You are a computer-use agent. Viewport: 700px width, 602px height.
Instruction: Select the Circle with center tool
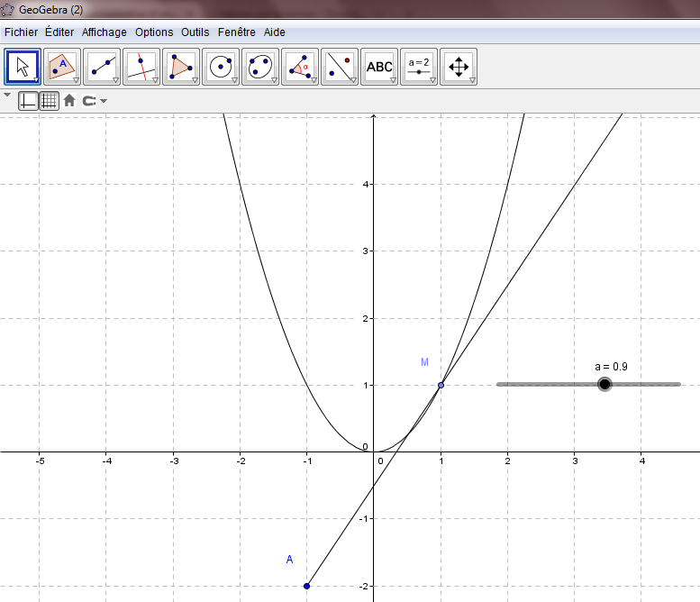[x=221, y=67]
